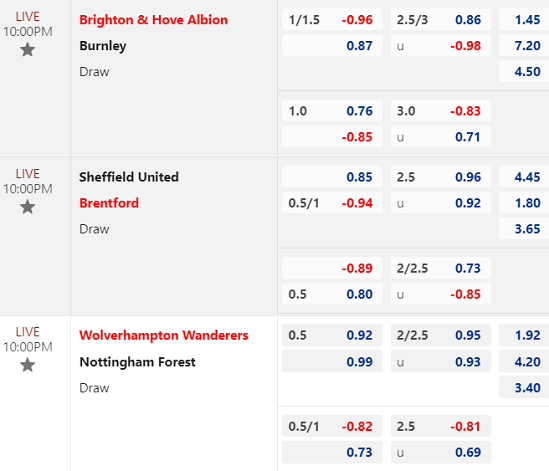
Task: Star the Sheffield United vs Brentford match
Action: [27, 207]
